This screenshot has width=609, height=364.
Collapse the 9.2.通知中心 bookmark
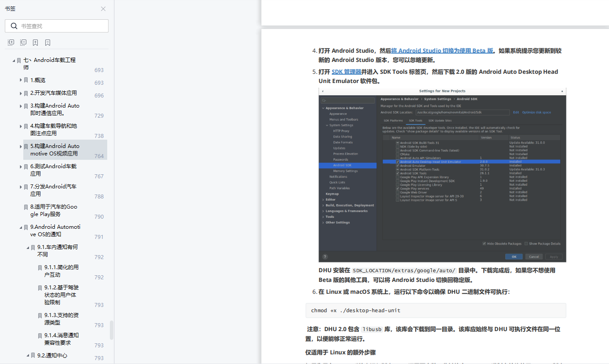click(28, 356)
